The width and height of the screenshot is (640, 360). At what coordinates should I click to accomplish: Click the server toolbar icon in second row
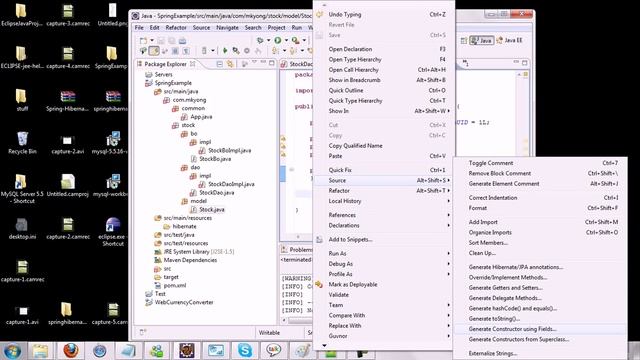tap(204, 51)
